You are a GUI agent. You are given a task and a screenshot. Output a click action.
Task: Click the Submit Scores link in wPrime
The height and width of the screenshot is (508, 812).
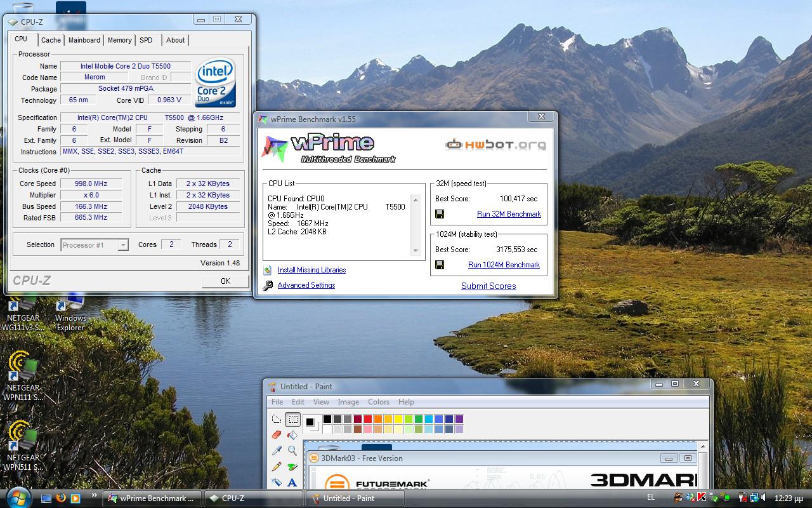(x=488, y=286)
